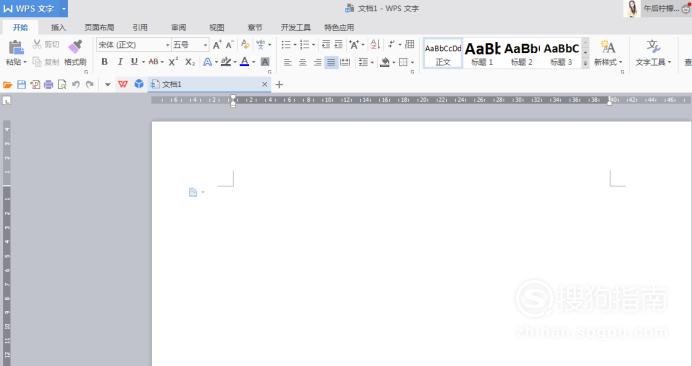Click the save disk icon

(x=21, y=84)
